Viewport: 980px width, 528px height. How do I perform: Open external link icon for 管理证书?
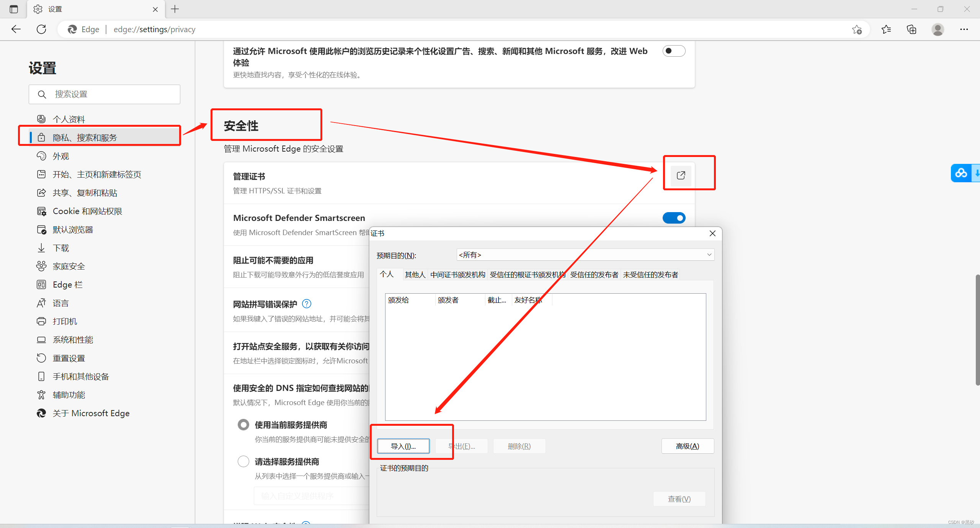681,175
